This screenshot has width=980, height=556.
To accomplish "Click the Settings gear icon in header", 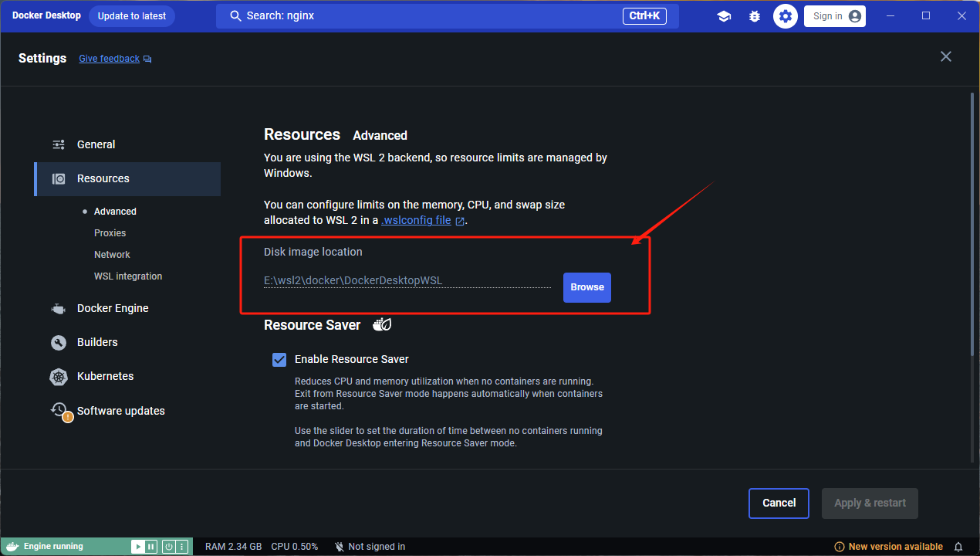I will tap(786, 15).
